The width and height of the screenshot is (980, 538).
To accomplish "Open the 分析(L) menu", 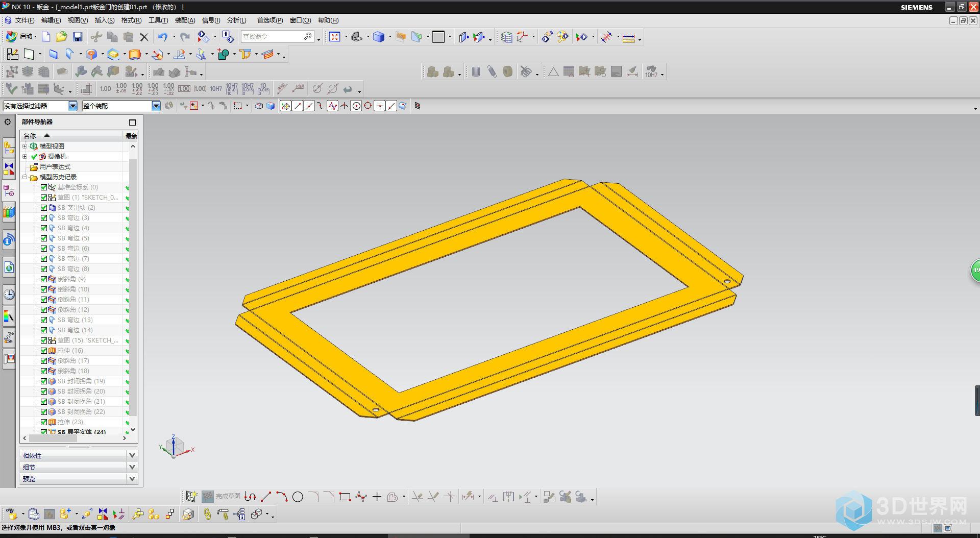I will click(x=237, y=20).
